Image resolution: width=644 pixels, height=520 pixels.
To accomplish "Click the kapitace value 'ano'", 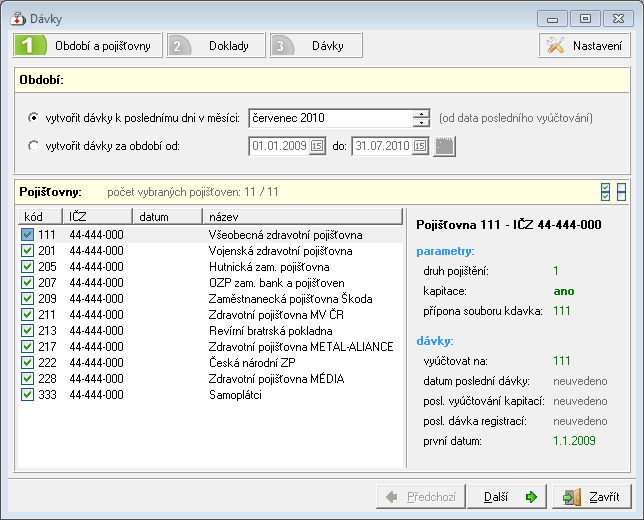I will (x=564, y=291).
